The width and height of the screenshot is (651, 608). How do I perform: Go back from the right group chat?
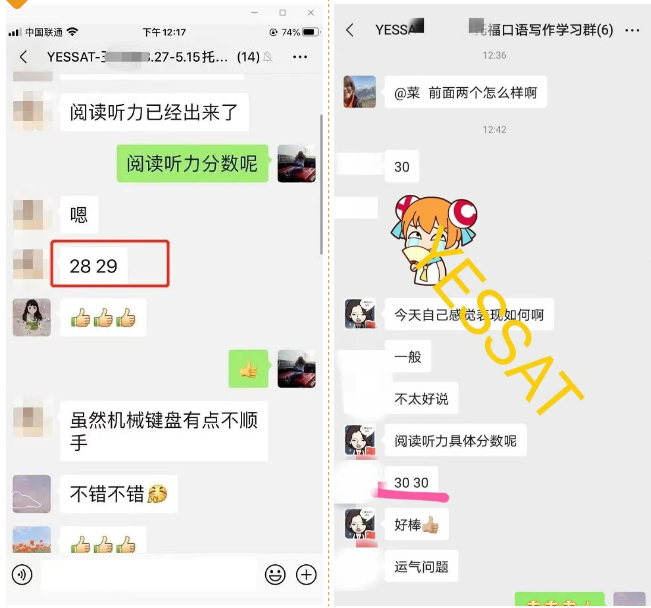coord(350,30)
